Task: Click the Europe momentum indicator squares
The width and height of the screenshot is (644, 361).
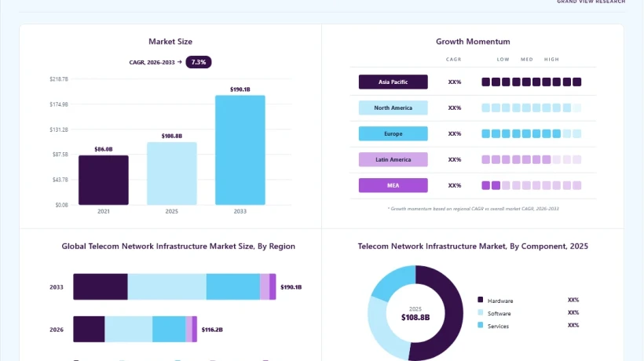Action: tap(532, 133)
